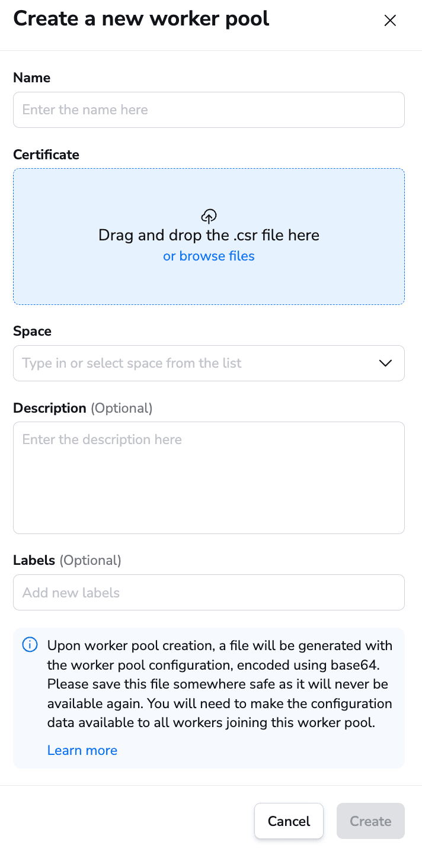This screenshot has width=422, height=868.
Task: Click inside the Description text area
Action: click(209, 477)
